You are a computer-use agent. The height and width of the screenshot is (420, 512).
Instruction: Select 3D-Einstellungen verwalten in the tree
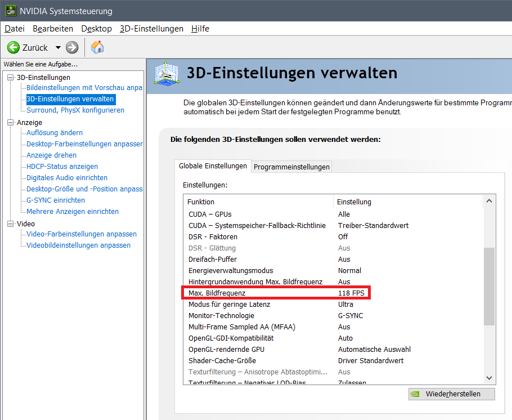[x=70, y=99]
